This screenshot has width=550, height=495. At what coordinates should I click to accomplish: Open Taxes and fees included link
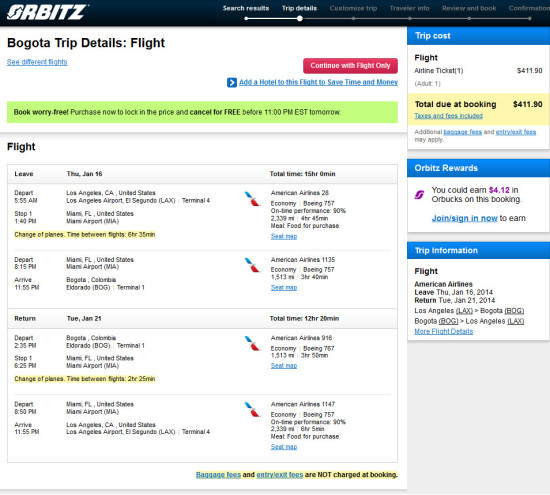coord(448,116)
